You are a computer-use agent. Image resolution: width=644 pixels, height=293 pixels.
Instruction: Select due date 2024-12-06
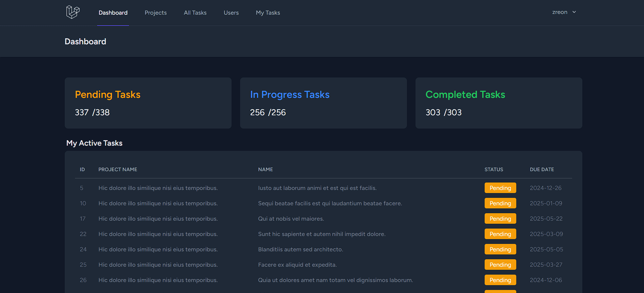point(546,280)
